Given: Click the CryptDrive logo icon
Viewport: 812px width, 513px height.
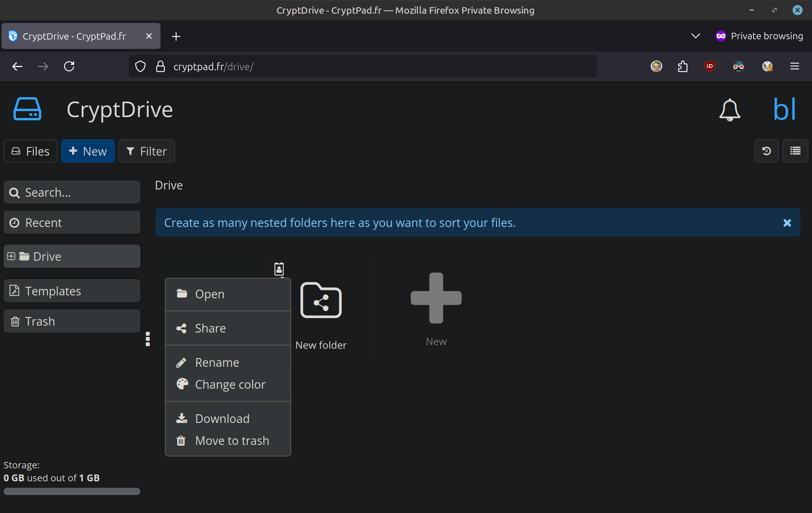Looking at the screenshot, I should 27,109.
